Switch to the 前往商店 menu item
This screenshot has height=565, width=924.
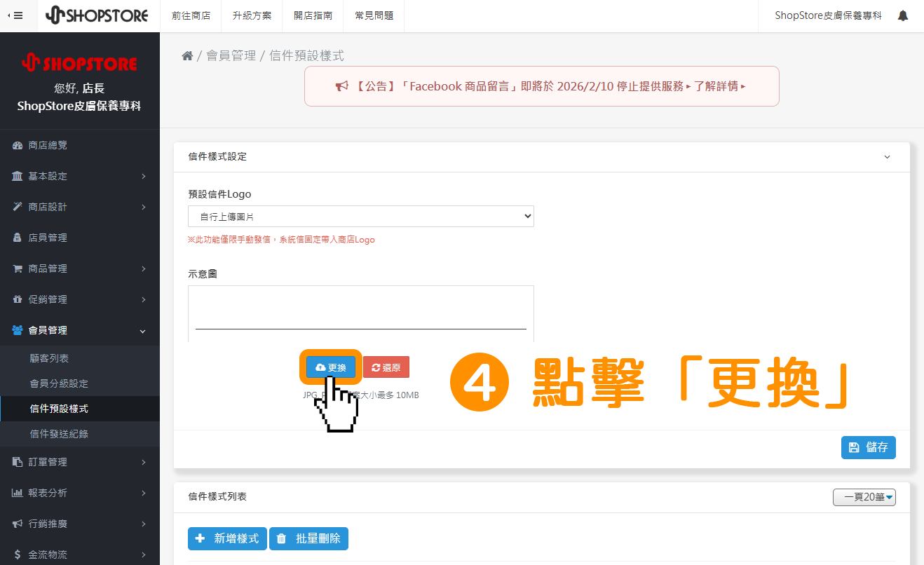click(191, 15)
